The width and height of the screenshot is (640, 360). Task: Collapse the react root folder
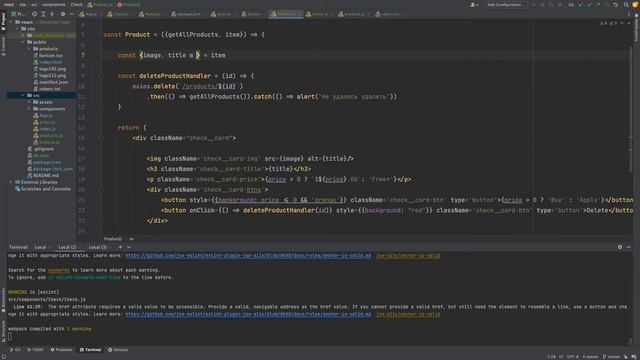click(x=11, y=22)
